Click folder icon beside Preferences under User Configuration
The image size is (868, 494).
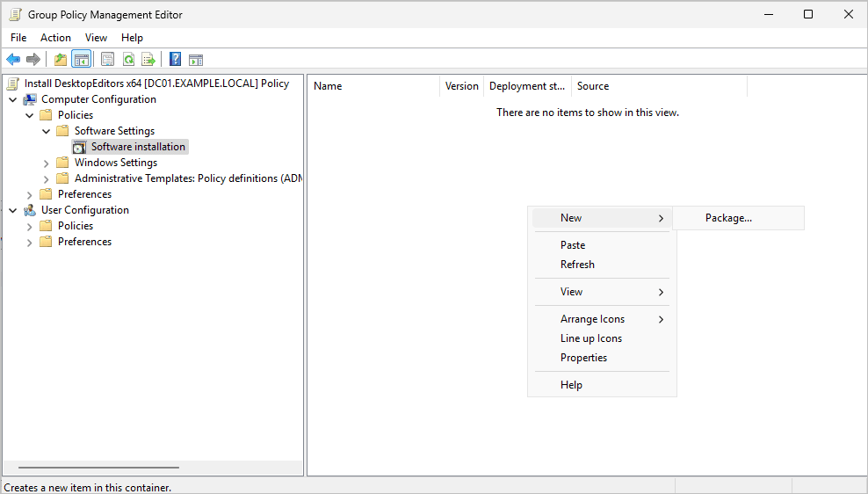pyautogui.click(x=46, y=242)
